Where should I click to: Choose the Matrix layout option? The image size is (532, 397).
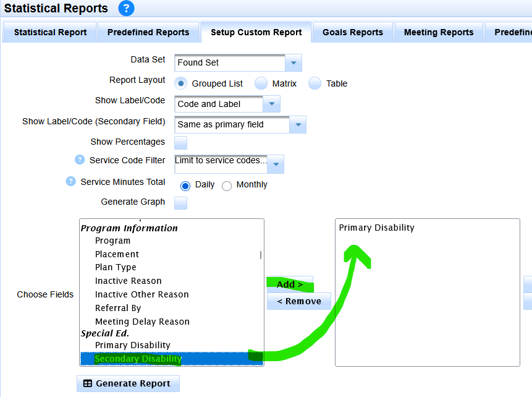coord(261,83)
